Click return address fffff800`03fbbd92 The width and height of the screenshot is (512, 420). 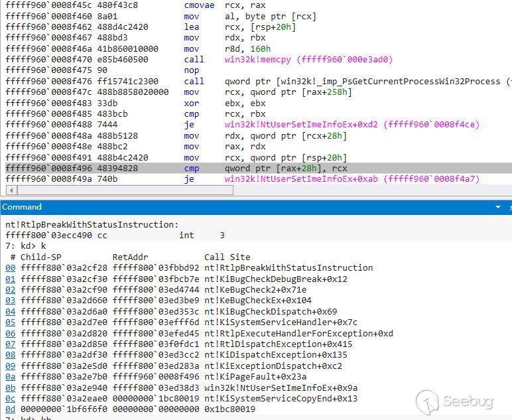tap(156, 268)
